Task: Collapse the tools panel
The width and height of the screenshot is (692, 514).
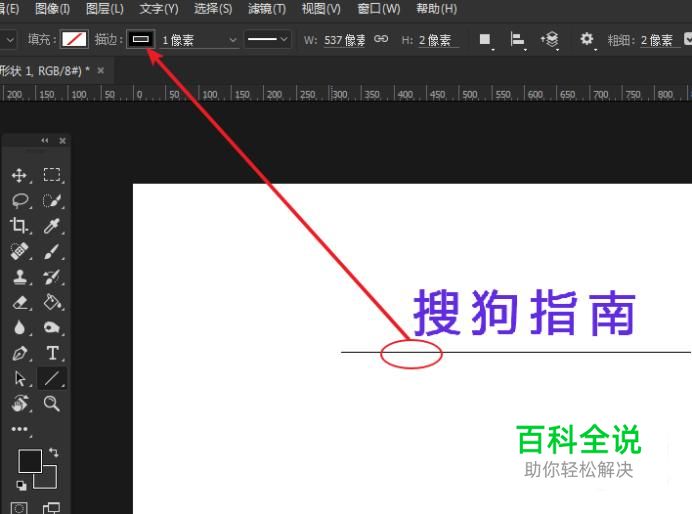Action: coord(45,140)
